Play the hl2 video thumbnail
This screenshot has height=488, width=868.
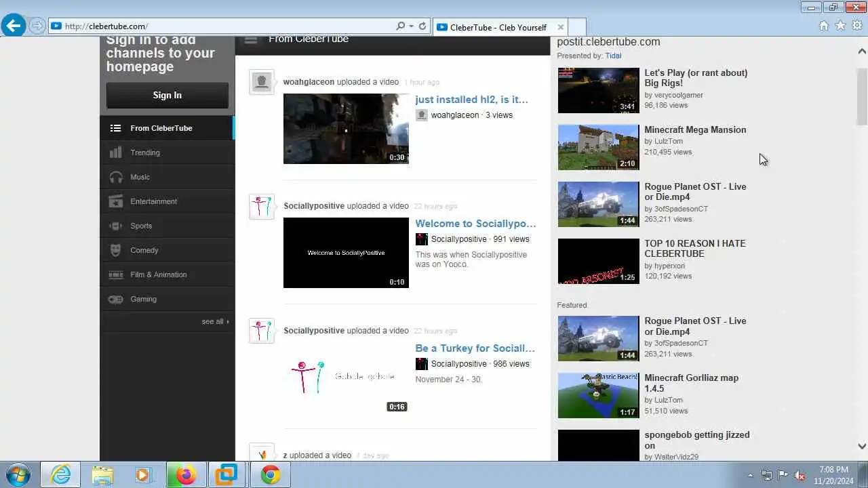(346, 129)
